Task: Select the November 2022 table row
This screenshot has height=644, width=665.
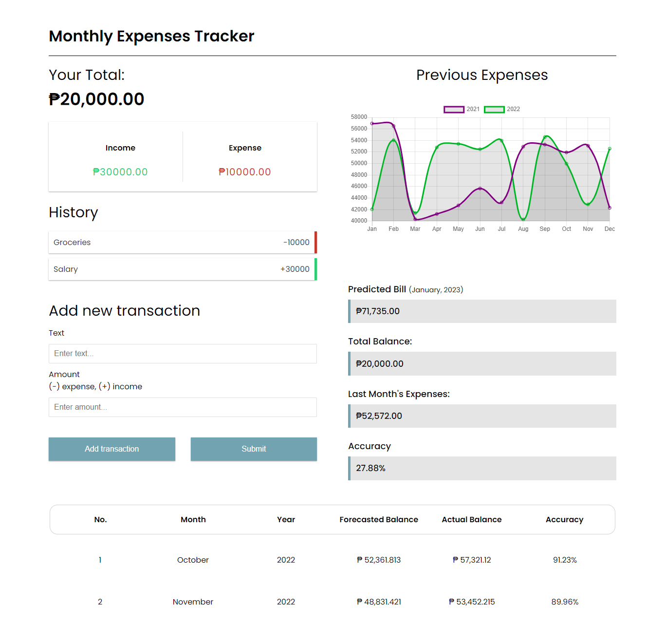Action: [x=332, y=602]
